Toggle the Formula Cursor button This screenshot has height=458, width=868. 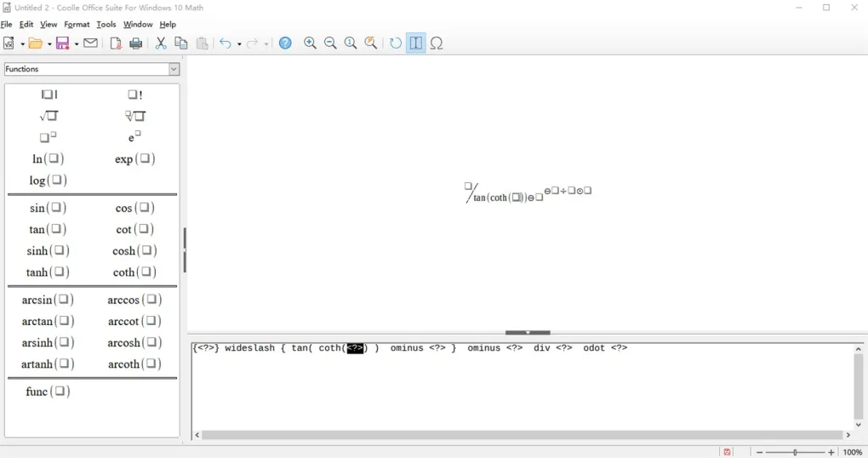point(416,43)
